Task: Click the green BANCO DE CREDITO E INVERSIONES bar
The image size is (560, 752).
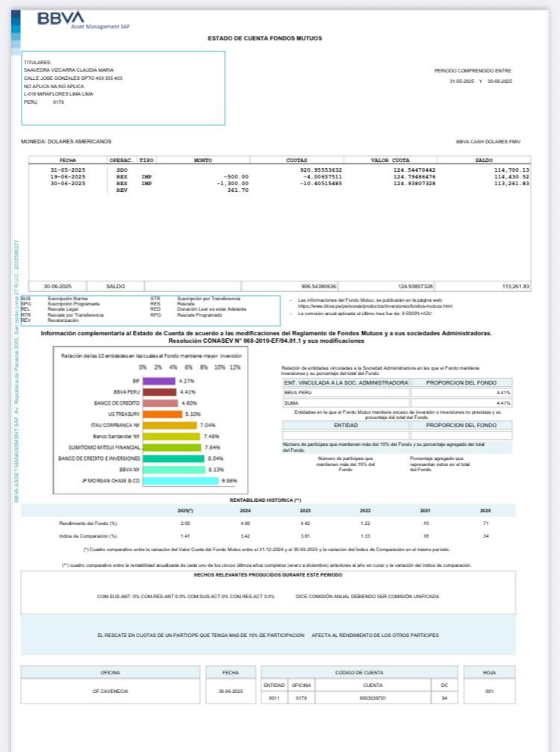Action: click(172, 459)
